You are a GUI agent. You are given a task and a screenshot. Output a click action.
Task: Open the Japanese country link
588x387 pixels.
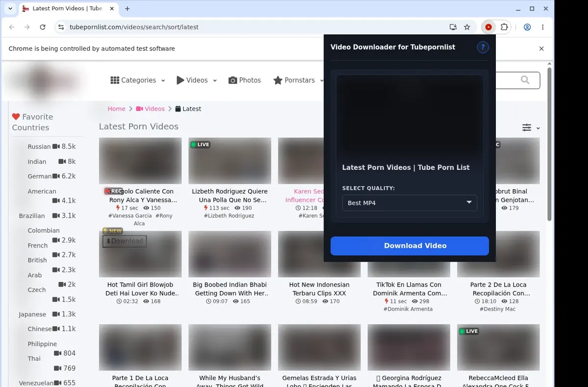[32, 314]
